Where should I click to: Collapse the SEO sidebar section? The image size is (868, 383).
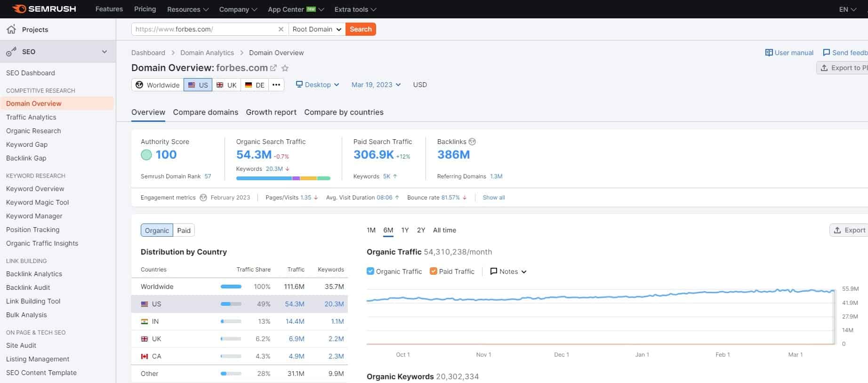[104, 52]
